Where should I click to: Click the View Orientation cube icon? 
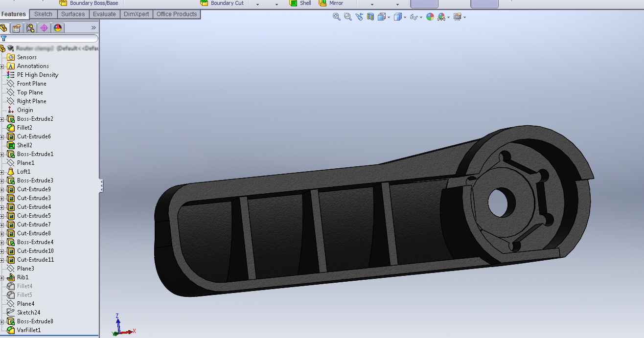pyautogui.click(x=382, y=17)
